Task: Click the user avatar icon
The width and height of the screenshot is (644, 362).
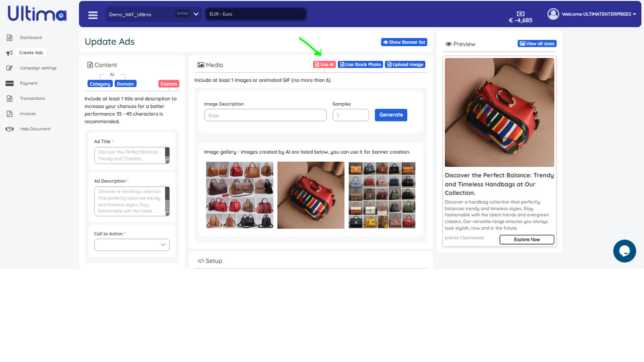Action: pyautogui.click(x=553, y=14)
